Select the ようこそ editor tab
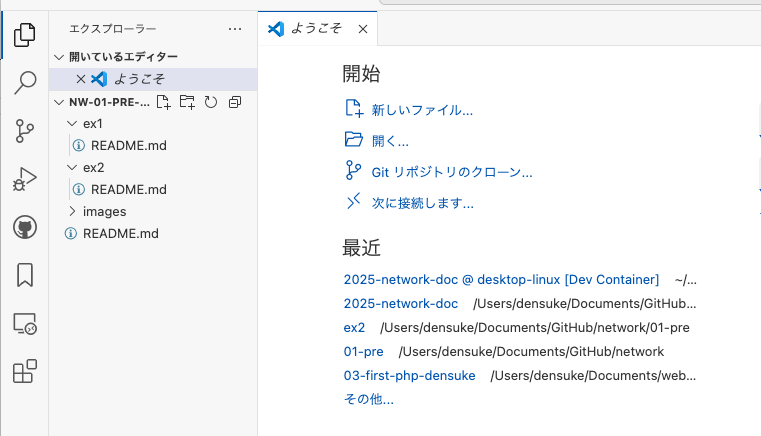Image resolution: width=761 pixels, height=436 pixels. (317, 29)
